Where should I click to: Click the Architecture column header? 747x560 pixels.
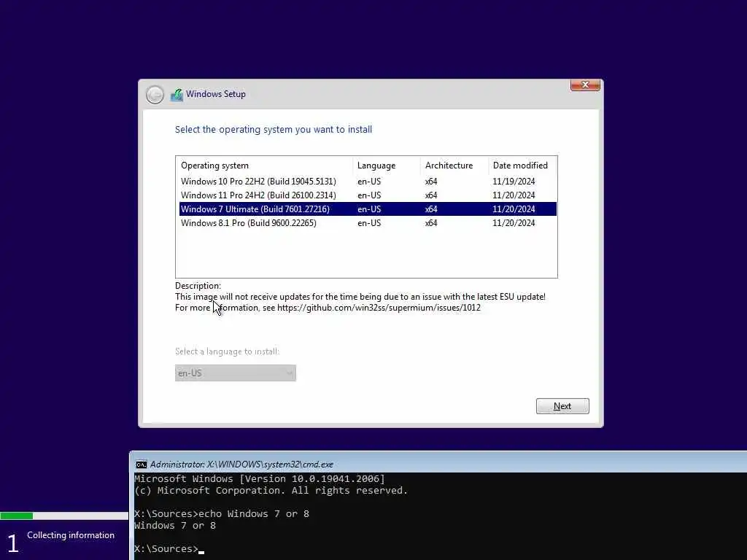click(454, 166)
